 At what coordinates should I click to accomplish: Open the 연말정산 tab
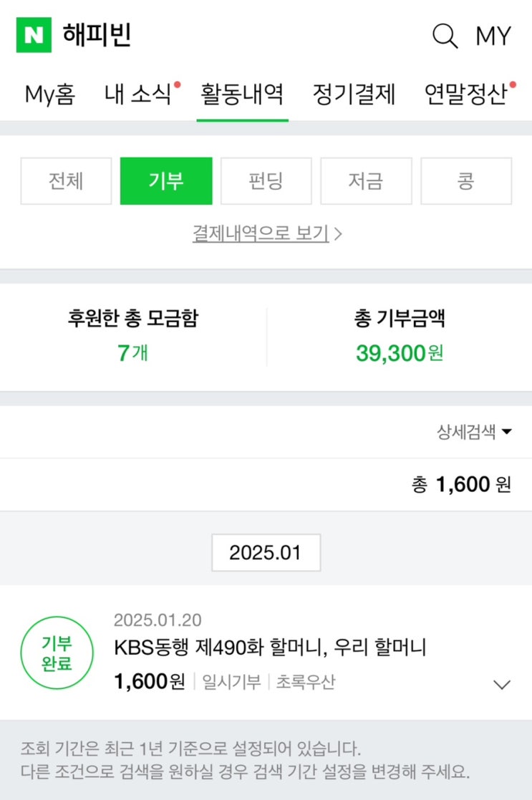(465, 95)
